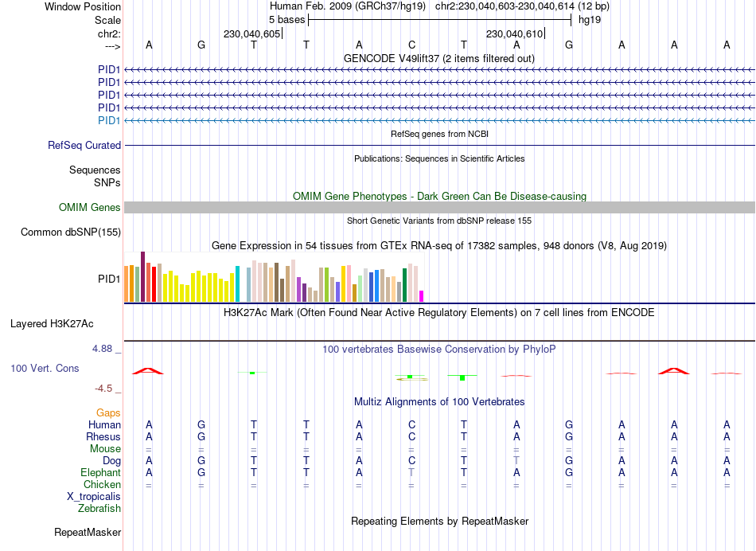Click the dark green GTEx expression bar
The height and width of the screenshot is (551, 756).
404,285
